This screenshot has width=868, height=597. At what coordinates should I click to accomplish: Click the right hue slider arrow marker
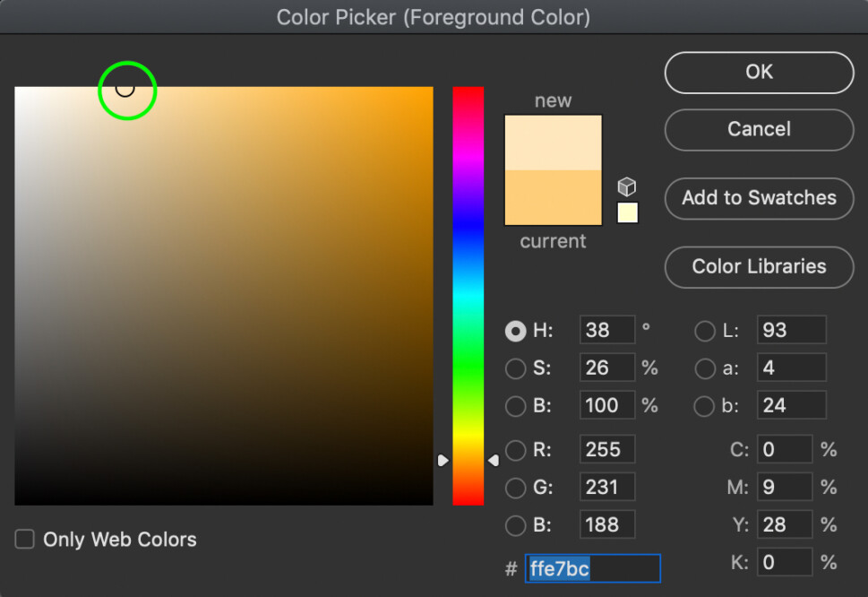pyautogui.click(x=494, y=460)
